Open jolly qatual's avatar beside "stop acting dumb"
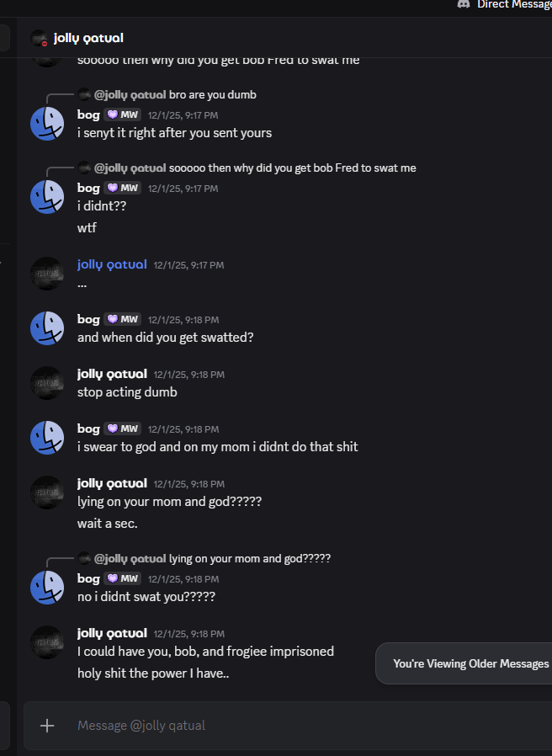Image resolution: width=552 pixels, height=756 pixels. [47, 382]
